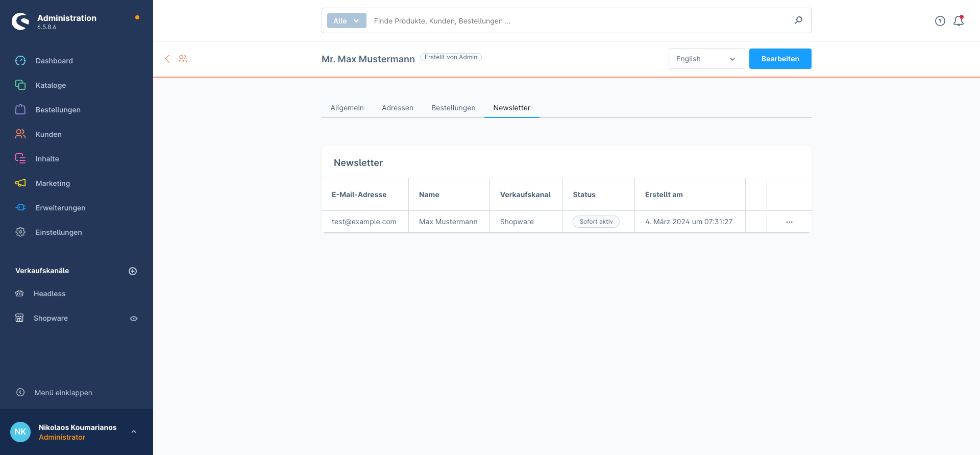
Task: Click the Headless basket icon
Action: pyautogui.click(x=19, y=294)
